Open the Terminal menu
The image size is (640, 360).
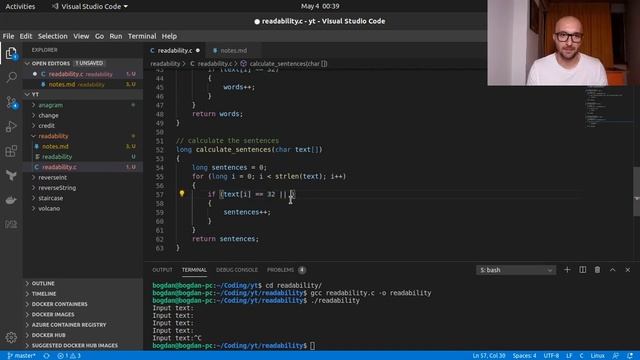142,36
